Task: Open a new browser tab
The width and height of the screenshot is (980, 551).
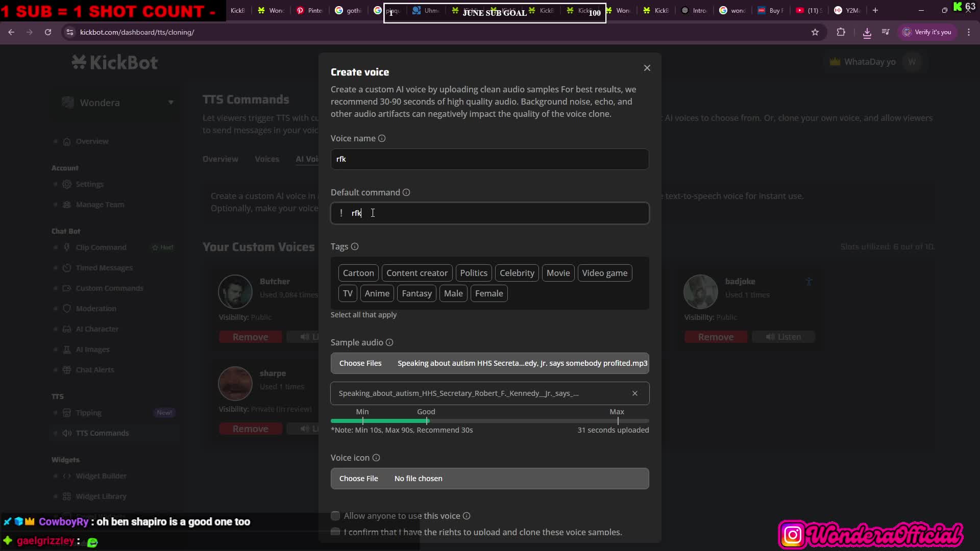Action: (875, 10)
